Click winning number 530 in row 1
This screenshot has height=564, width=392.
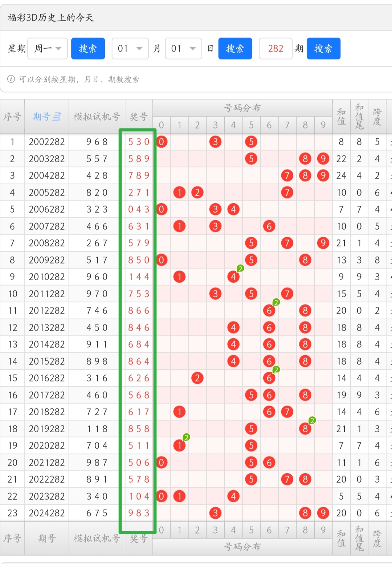tap(139, 142)
